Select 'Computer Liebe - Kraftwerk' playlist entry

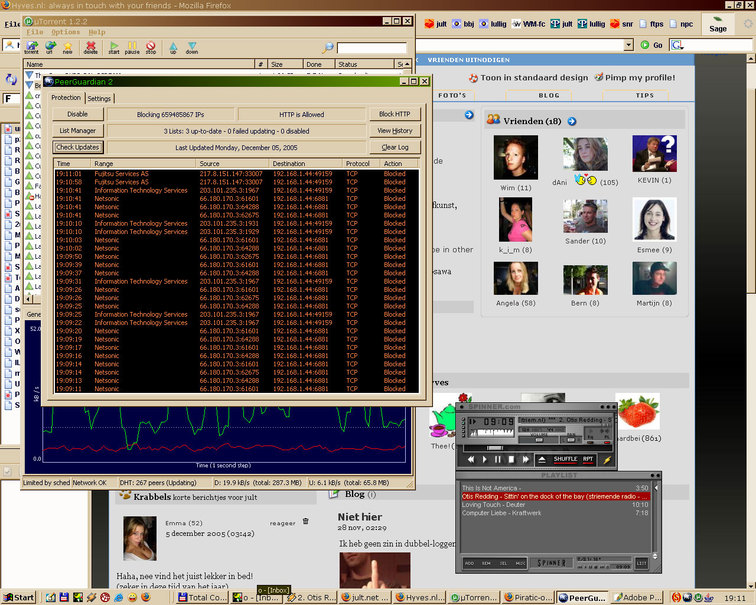coord(555,513)
